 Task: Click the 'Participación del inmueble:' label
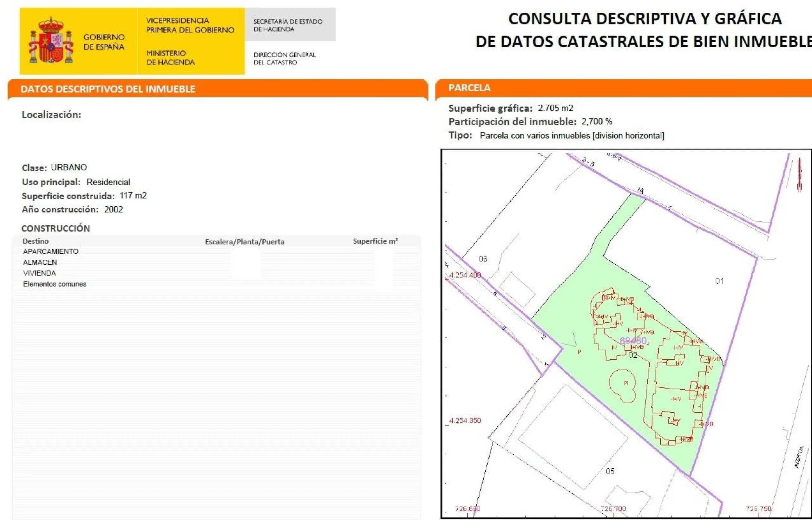click(512, 122)
